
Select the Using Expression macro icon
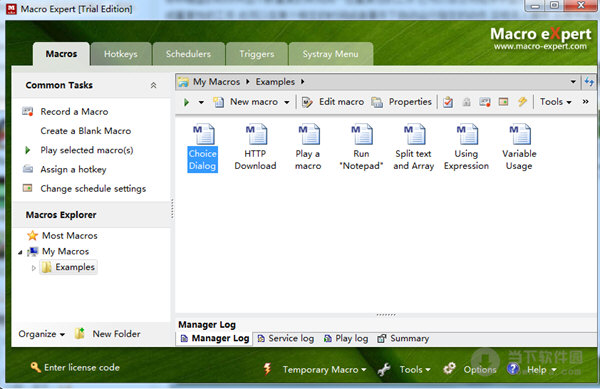[x=467, y=134]
